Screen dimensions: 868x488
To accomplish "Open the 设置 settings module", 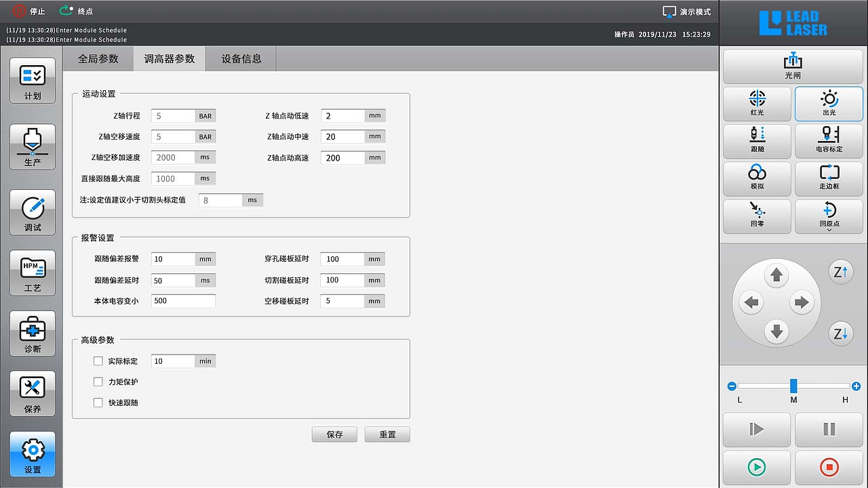I will (x=33, y=454).
